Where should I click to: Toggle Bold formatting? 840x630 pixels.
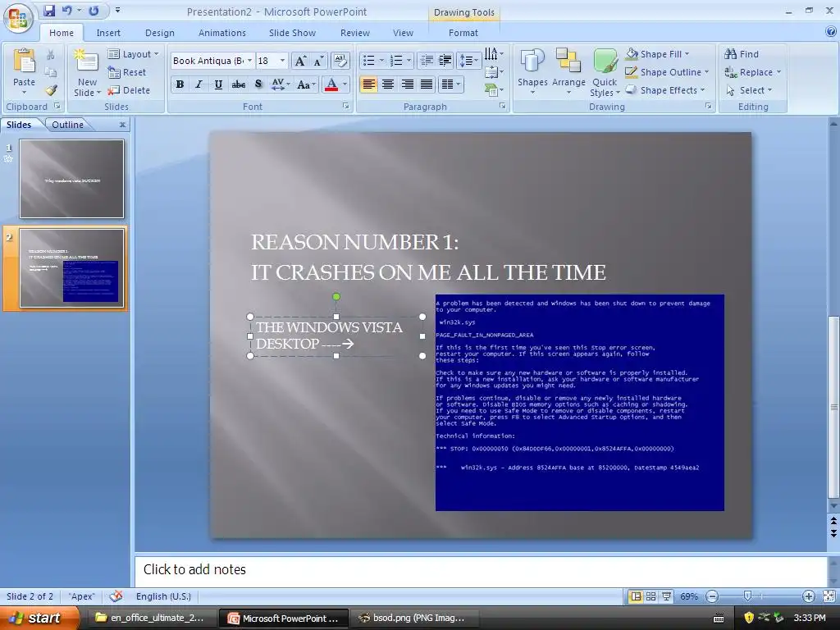[x=180, y=84]
